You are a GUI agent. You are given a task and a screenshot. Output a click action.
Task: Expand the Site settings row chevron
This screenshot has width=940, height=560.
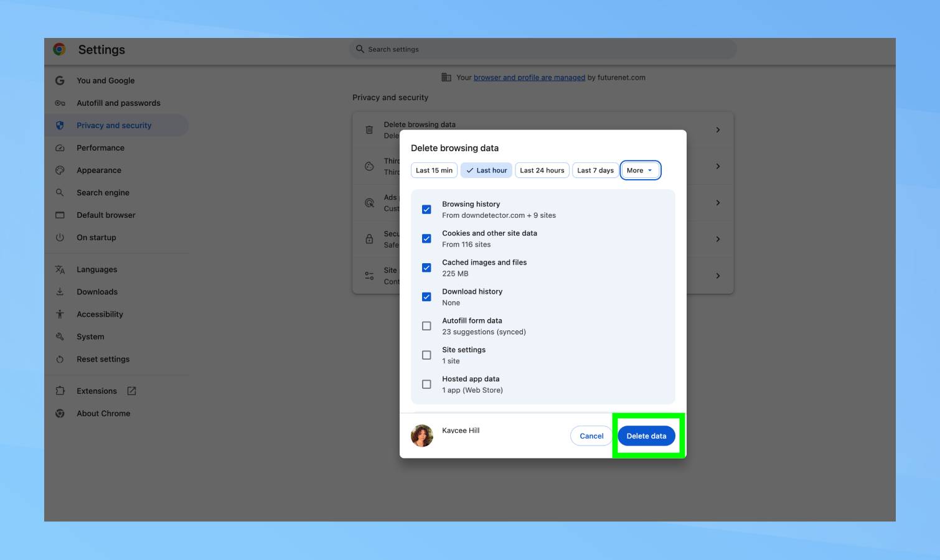tap(718, 276)
